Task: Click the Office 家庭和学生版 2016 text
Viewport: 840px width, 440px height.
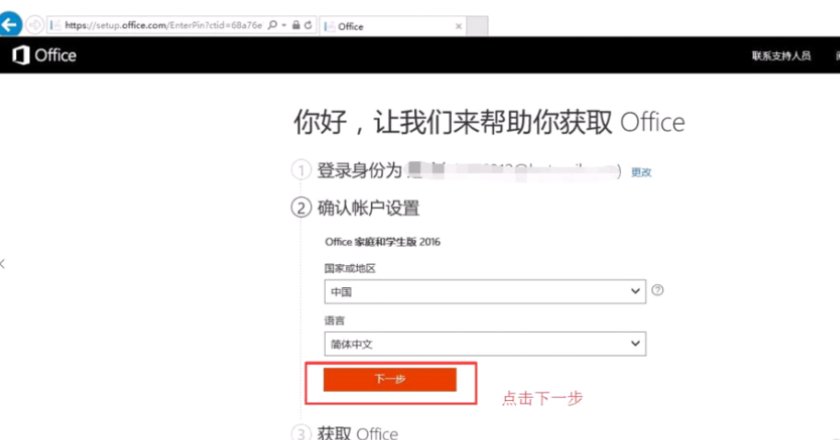Action: click(x=382, y=242)
